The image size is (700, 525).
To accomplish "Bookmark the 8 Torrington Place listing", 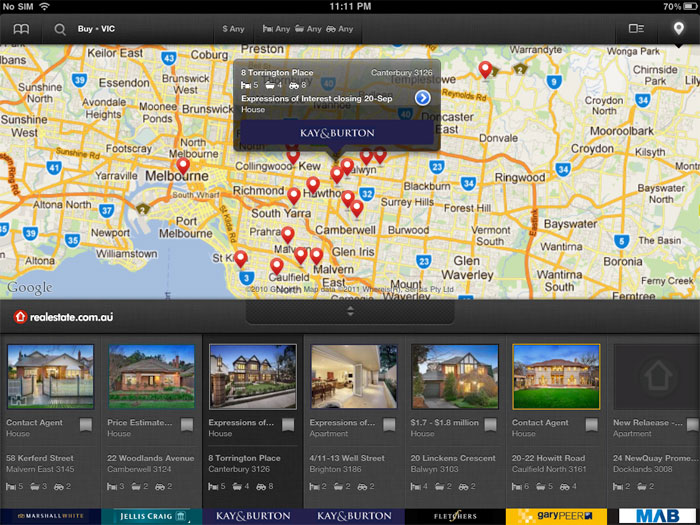I will pyautogui.click(x=288, y=425).
